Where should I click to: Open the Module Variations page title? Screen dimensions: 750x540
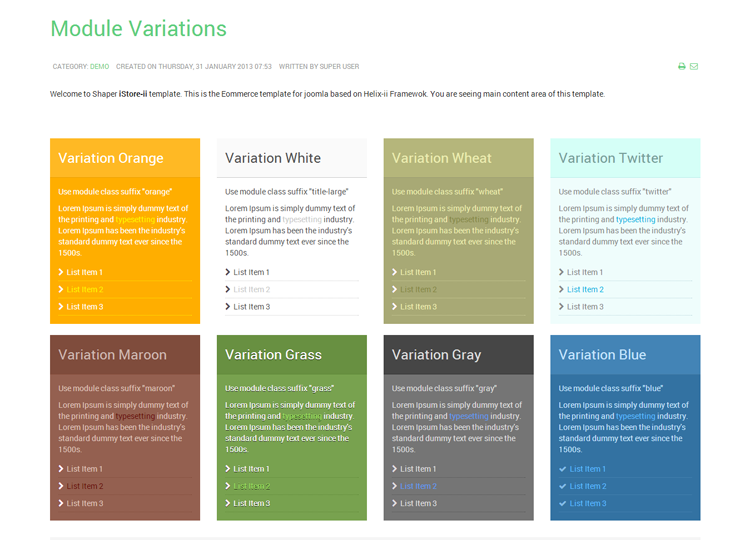click(x=138, y=29)
